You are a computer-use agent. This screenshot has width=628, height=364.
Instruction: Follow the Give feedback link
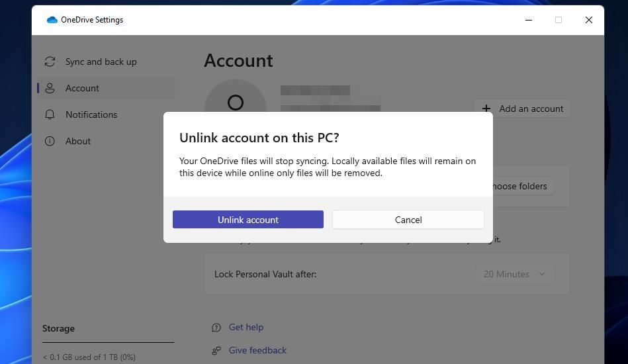tap(257, 350)
